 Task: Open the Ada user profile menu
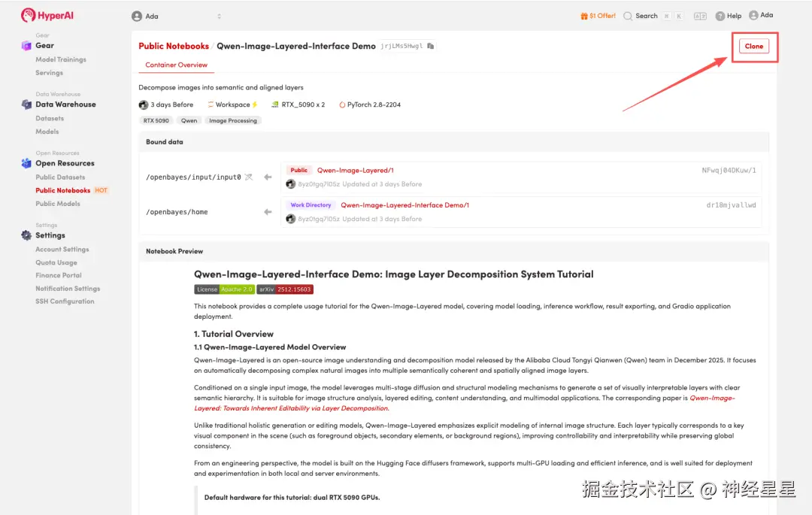pos(761,15)
